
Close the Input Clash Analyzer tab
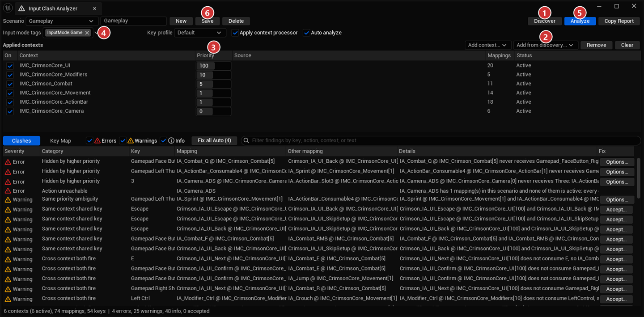click(x=94, y=8)
